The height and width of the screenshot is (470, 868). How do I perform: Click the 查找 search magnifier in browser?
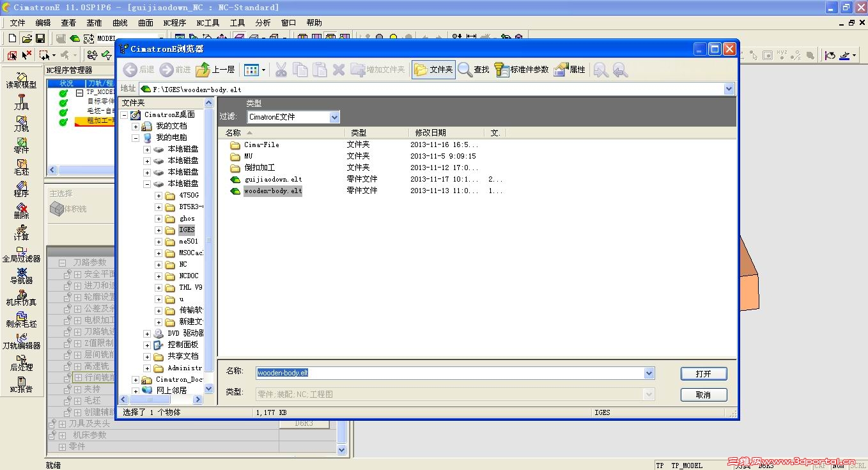pyautogui.click(x=474, y=70)
